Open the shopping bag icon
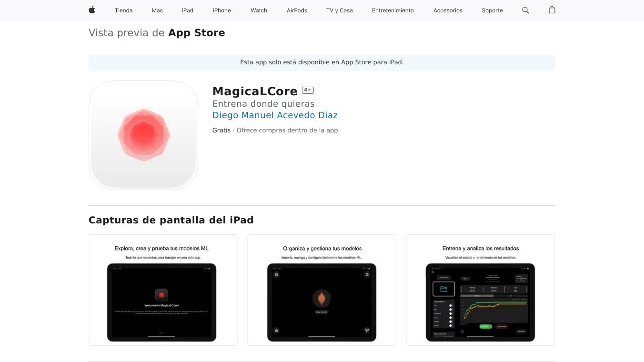644x362 pixels. pyautogui.click(x=552, y=10)
